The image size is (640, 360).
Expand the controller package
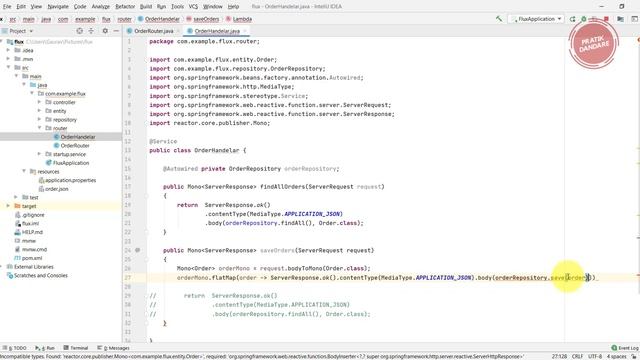point(40,102)
